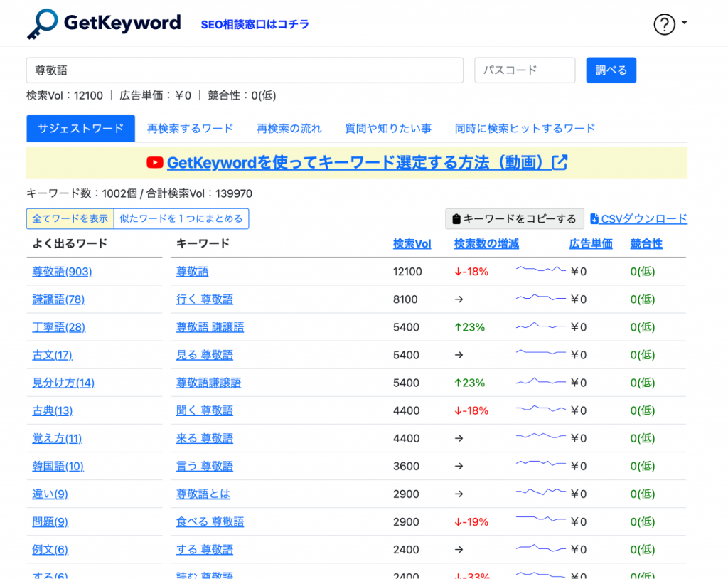Image resolution: width=728 pixels, height=579 pixels.
Task: Open keyword link 来る 尊敬語
Action: point(204,438)
